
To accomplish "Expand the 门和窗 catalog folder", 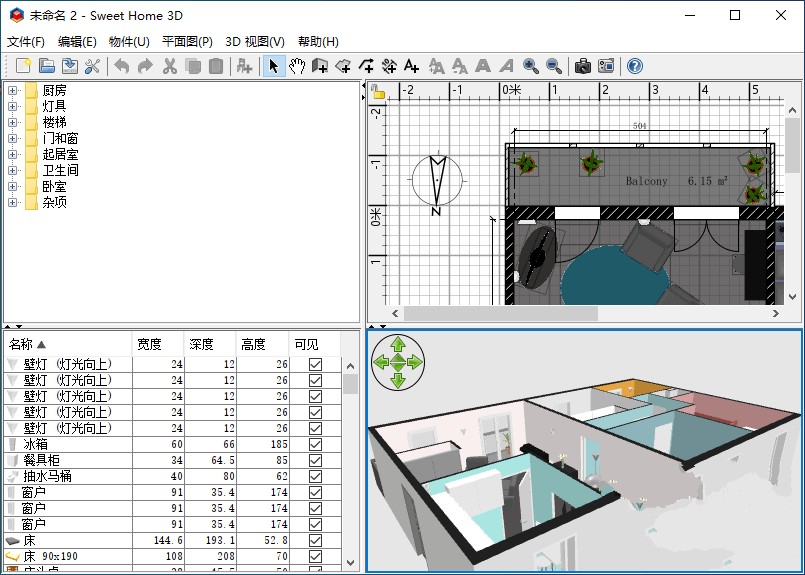I will click(12, 139).
